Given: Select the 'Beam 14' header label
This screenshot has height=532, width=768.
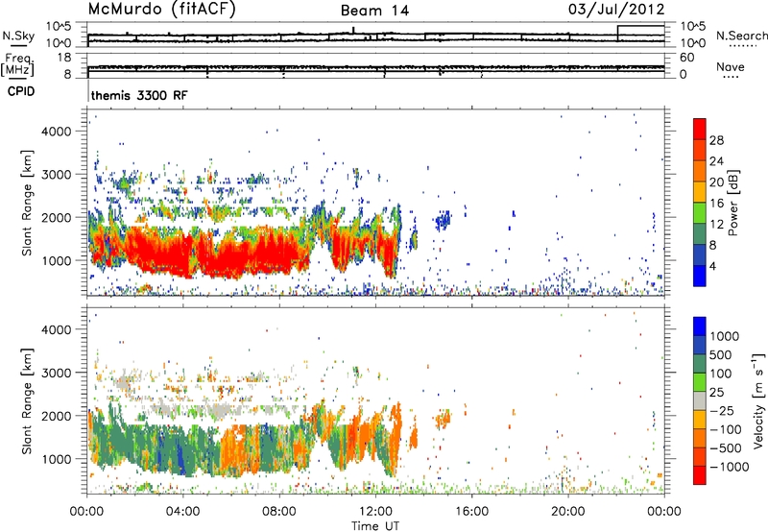Looking at the screenshot, I should [374, 11].
